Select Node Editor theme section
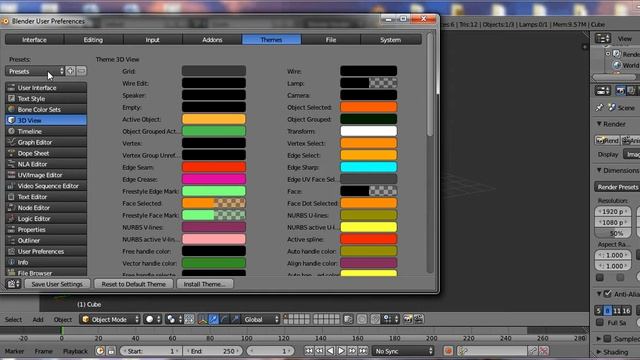Image resolution: width=640 pixels, height=360 pixels. 46,208
